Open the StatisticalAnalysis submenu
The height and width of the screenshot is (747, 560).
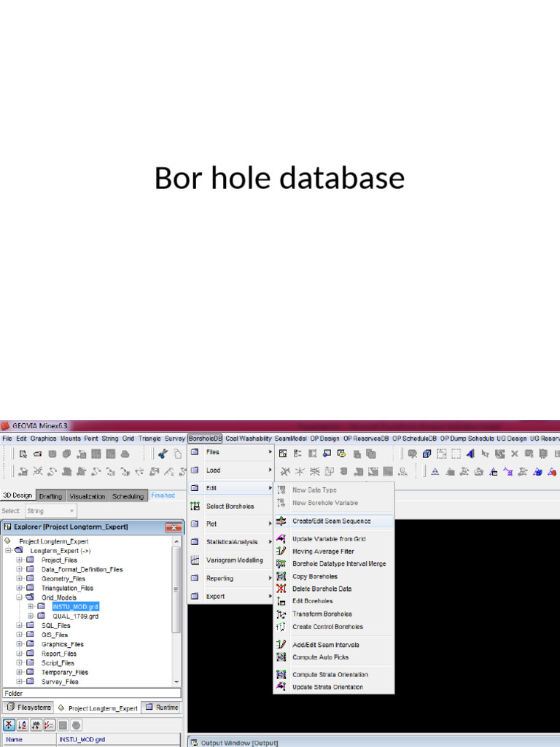(x=231, y=542)
